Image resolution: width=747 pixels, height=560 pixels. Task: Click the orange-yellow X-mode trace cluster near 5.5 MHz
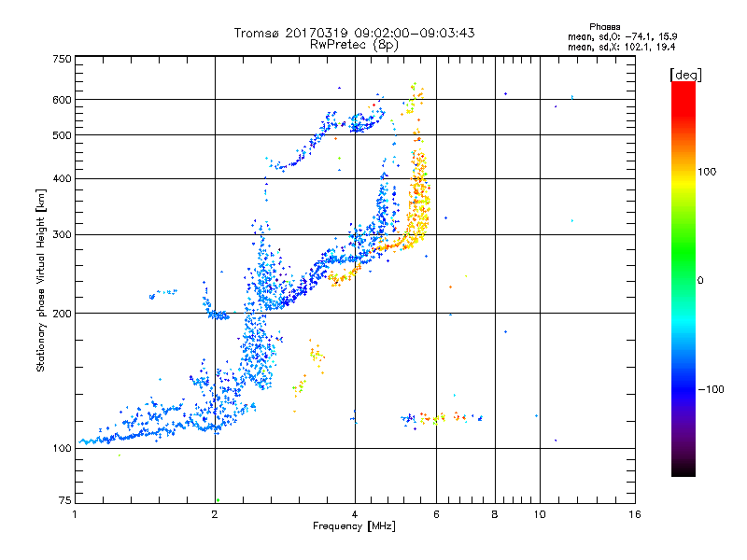point(418,200)
